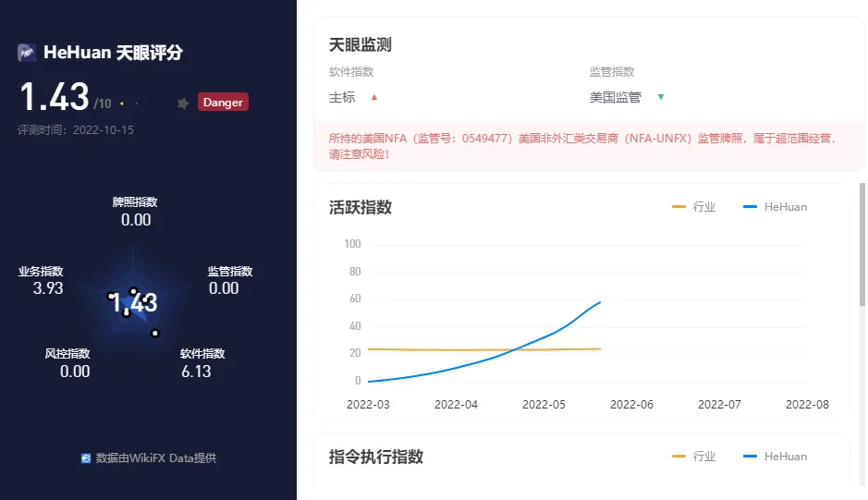Click the 60 y-axis label
The height and width of the screenshot is (500, 868).
[x=355, y=299]
